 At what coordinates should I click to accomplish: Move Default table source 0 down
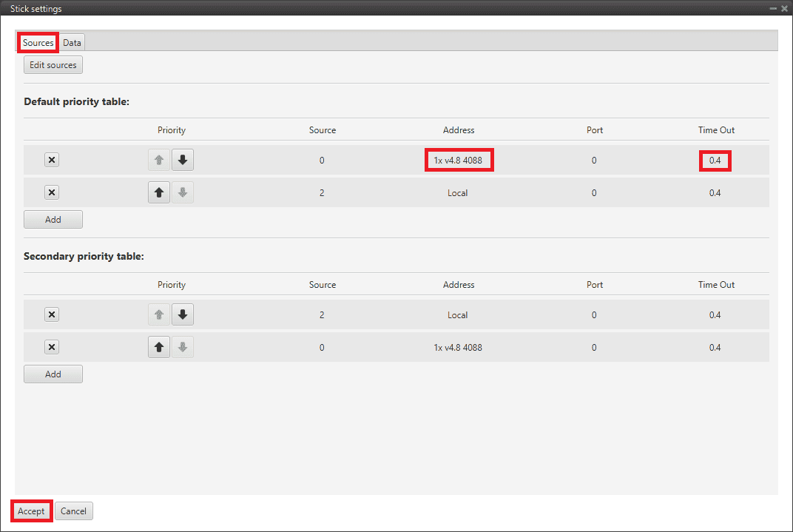pos(183,161)
